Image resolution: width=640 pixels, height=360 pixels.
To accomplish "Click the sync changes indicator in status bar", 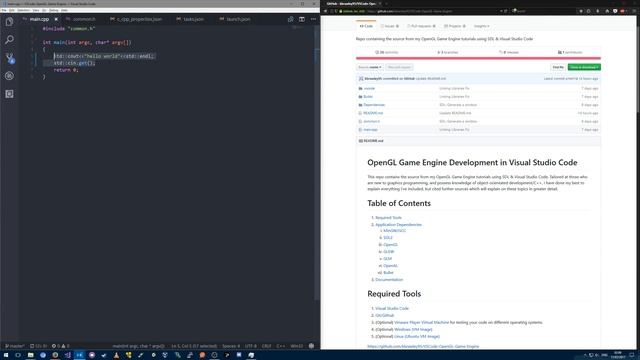I will tap(39, 346).
